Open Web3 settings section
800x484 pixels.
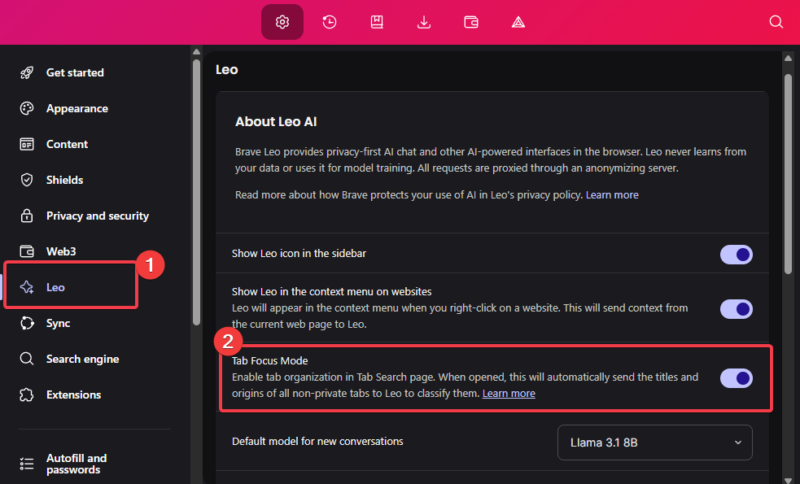coord(61,251)
